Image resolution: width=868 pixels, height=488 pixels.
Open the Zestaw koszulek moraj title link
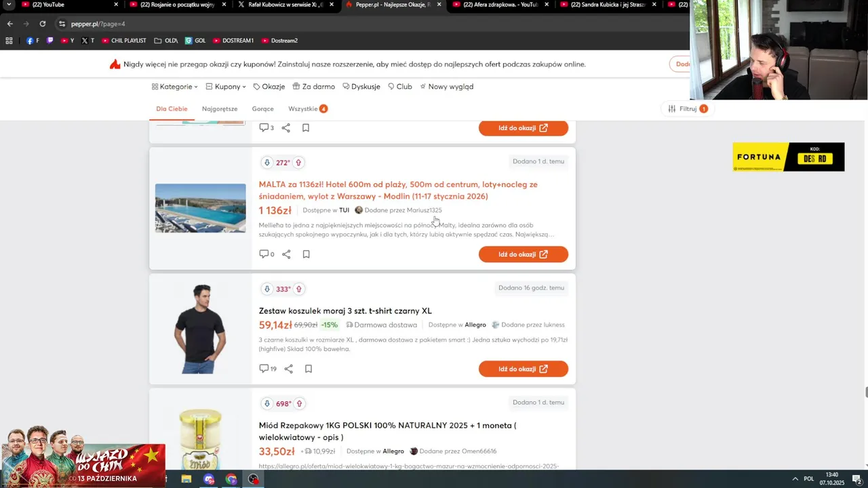(345, 311)
